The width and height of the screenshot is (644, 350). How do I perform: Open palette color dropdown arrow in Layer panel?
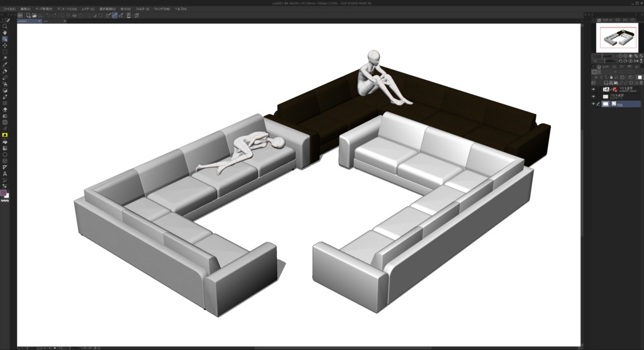(599, 72)
